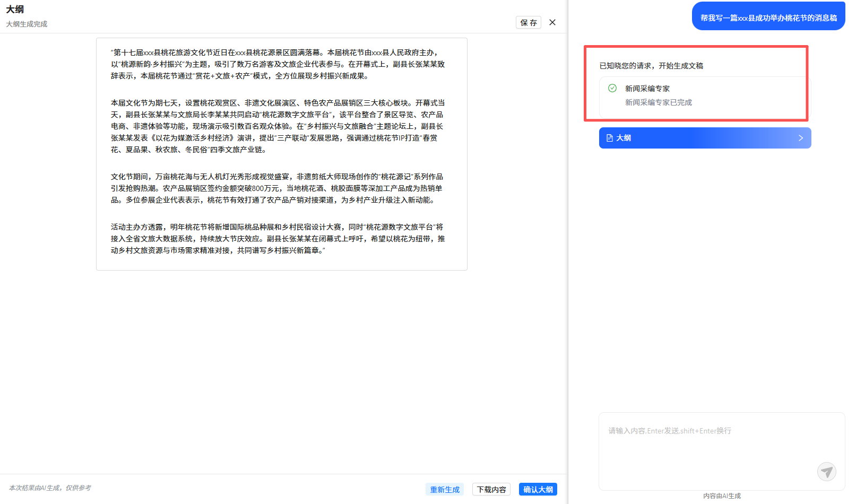Open the blue 大纲 card label
The width and height of the screenshot is (865, 504).
(x=624, y=138)
